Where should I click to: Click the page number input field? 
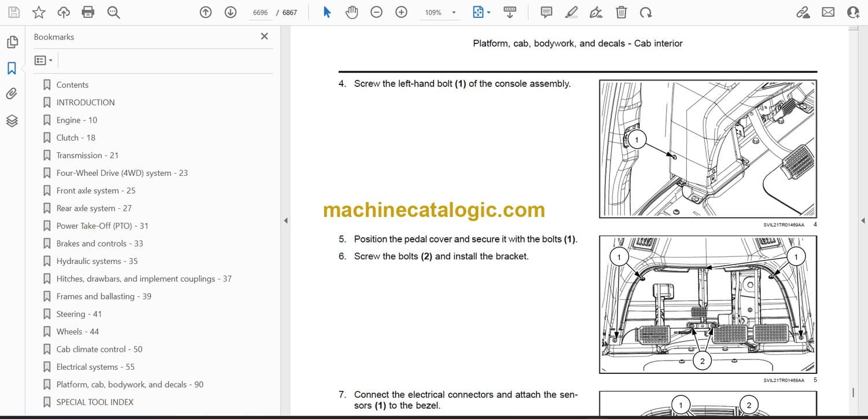pos(260,12)
